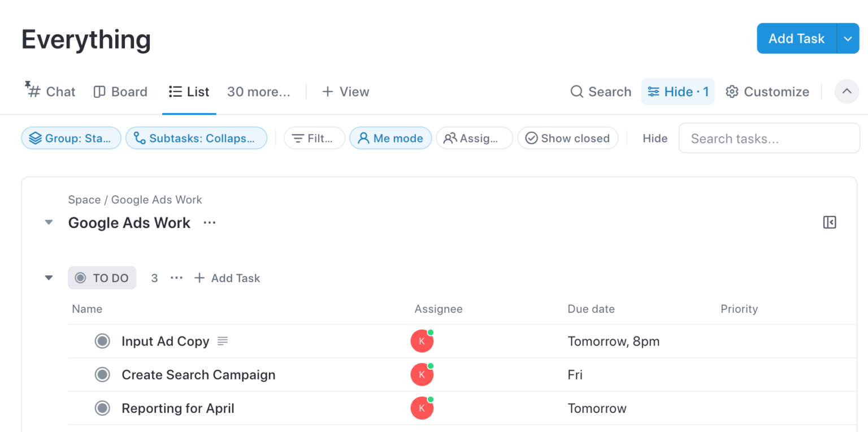868x432 pixels.
Task: Open the Group by Status dropdown
Action: point(71,138)
